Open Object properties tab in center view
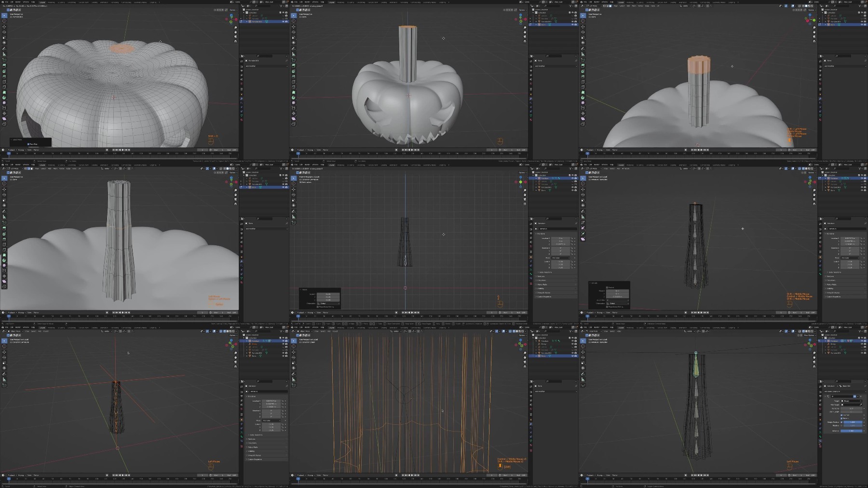The height and width of the screenshot is (488, 868). pyautogui.click(x=531, y=257)
